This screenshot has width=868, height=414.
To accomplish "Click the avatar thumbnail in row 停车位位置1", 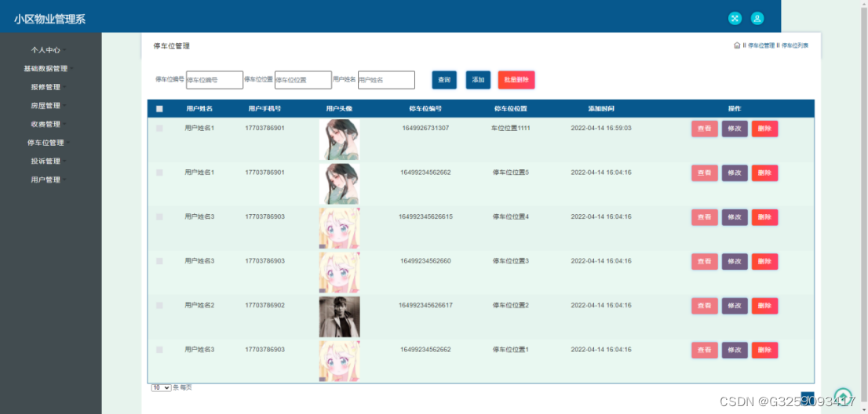I will 339,361.
